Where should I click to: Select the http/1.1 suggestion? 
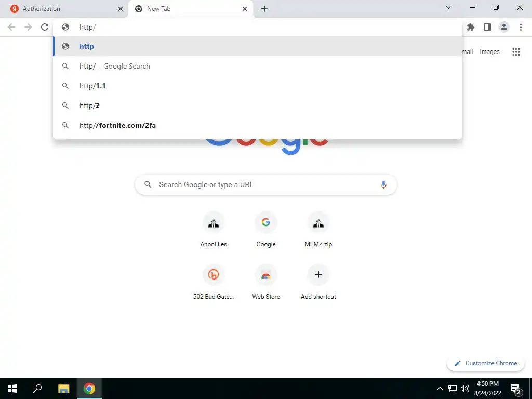[258, 86]
